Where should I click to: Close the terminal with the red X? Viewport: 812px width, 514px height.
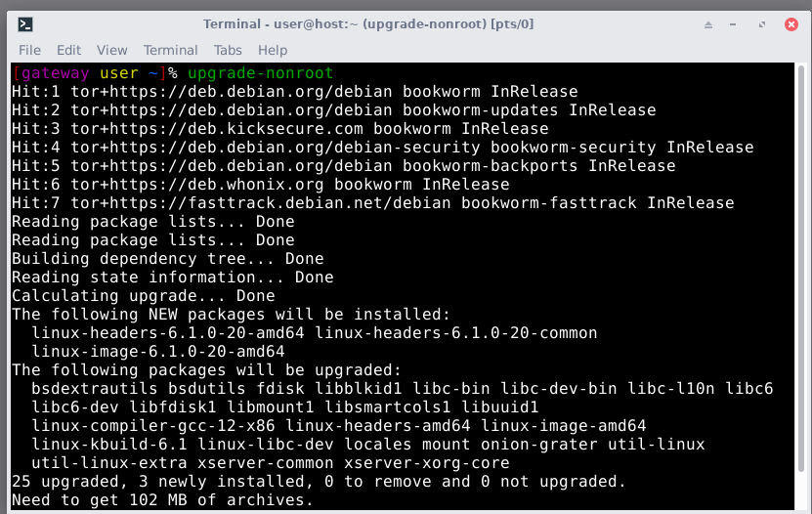(791, 24)
